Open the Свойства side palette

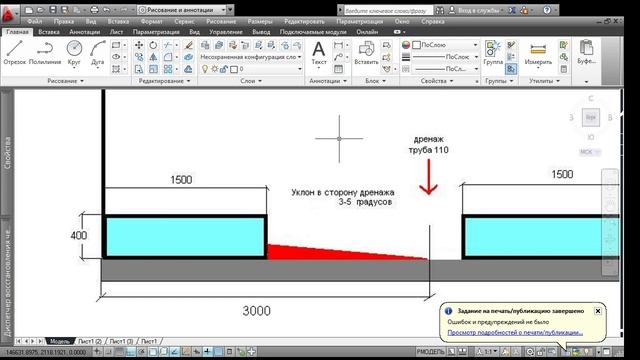click(7, 153)
